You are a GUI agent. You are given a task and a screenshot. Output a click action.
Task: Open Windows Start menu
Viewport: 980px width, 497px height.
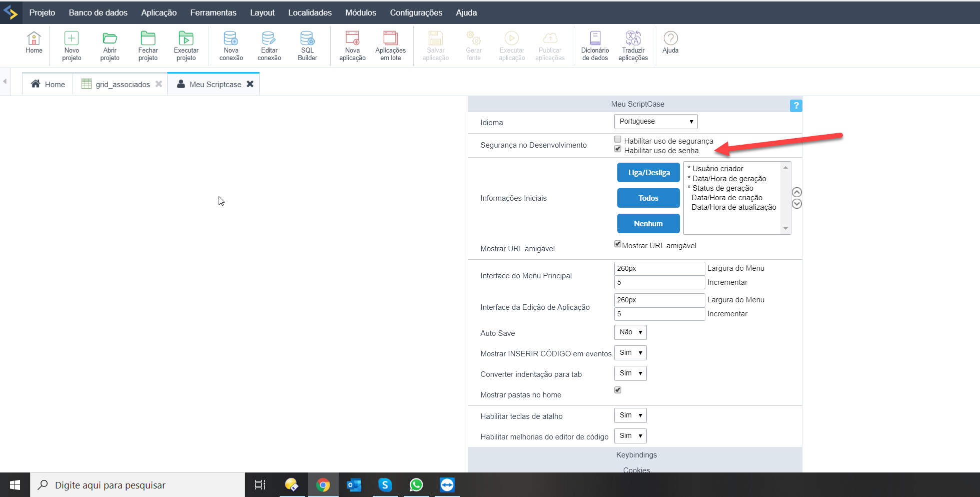pyautogui.click(x=15, y=485)
